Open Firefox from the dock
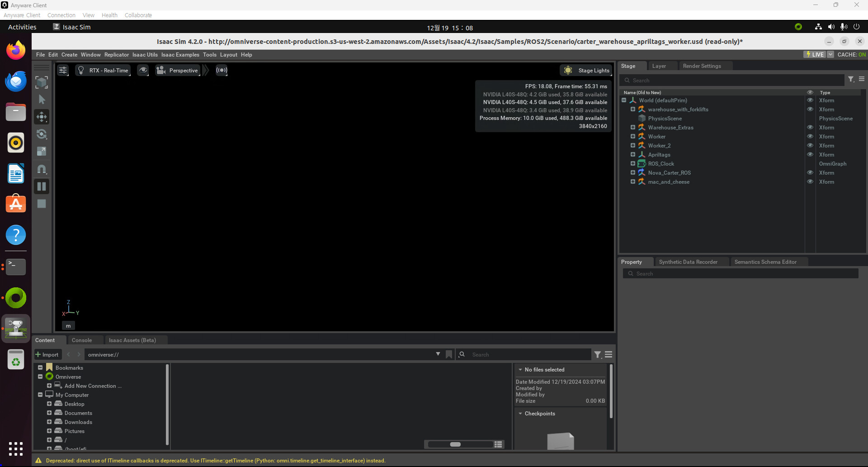 tap(16, 50)
